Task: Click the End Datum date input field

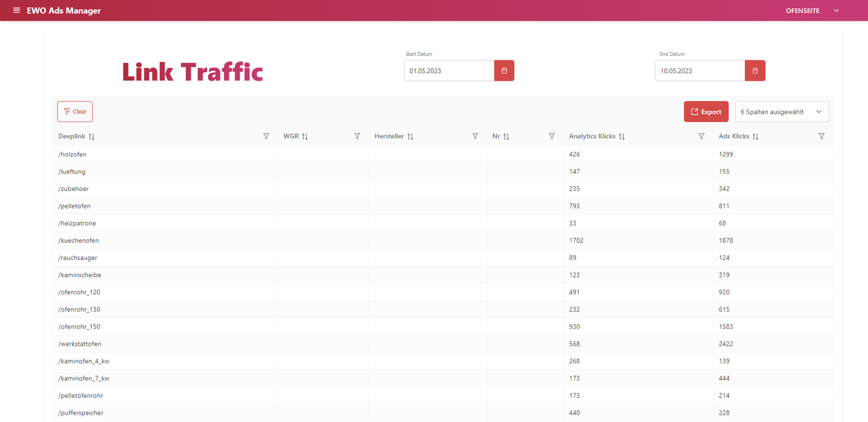Action: tap(700, 71)
